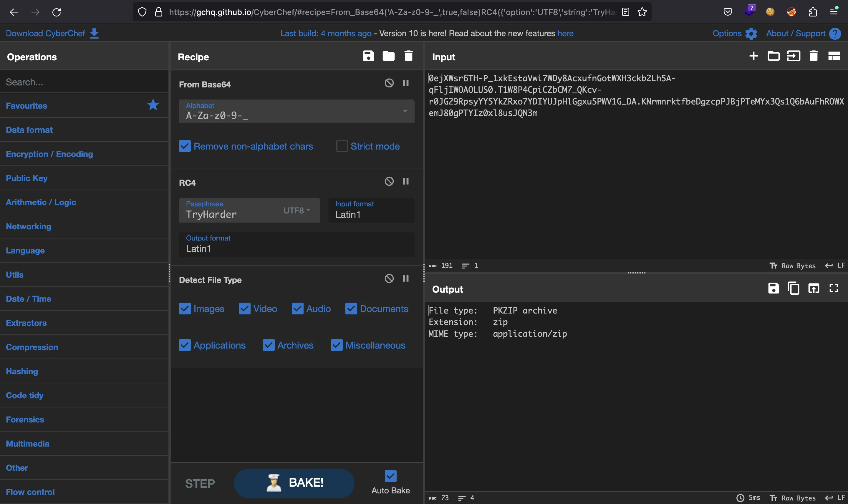Image resolution: width=848 pixels, height=504 pixels.
Task: Expand the Forensics category
Action: tap(84, 420)
